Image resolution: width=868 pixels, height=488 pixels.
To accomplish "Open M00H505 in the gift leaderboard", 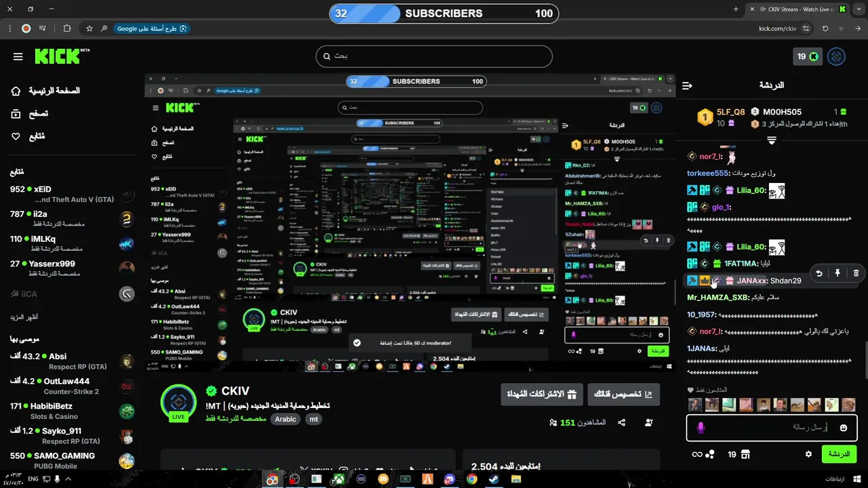I will click(782, 112).
